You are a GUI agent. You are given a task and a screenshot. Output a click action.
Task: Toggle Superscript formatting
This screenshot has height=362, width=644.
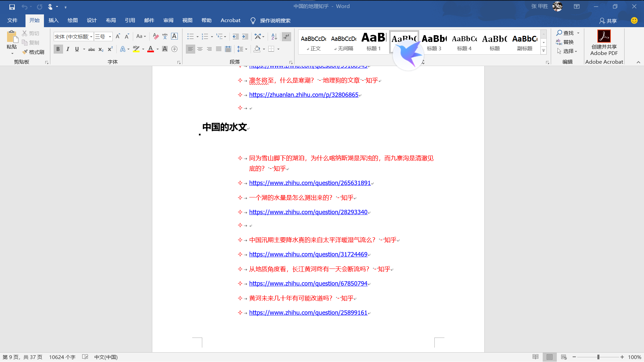[x=110, y=49]
